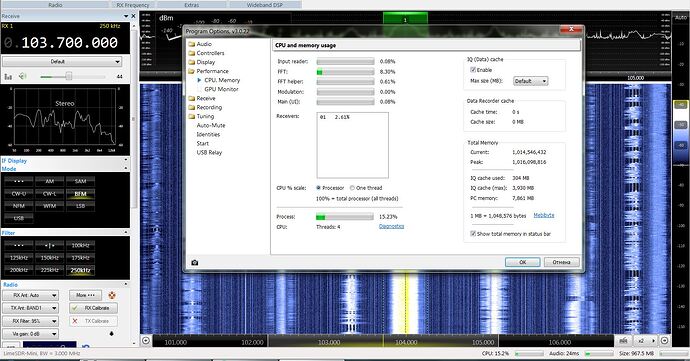Toggle the IQ cache Enable checkbox
This screenshot has height=361, width=690.
[x=473, y=70]
